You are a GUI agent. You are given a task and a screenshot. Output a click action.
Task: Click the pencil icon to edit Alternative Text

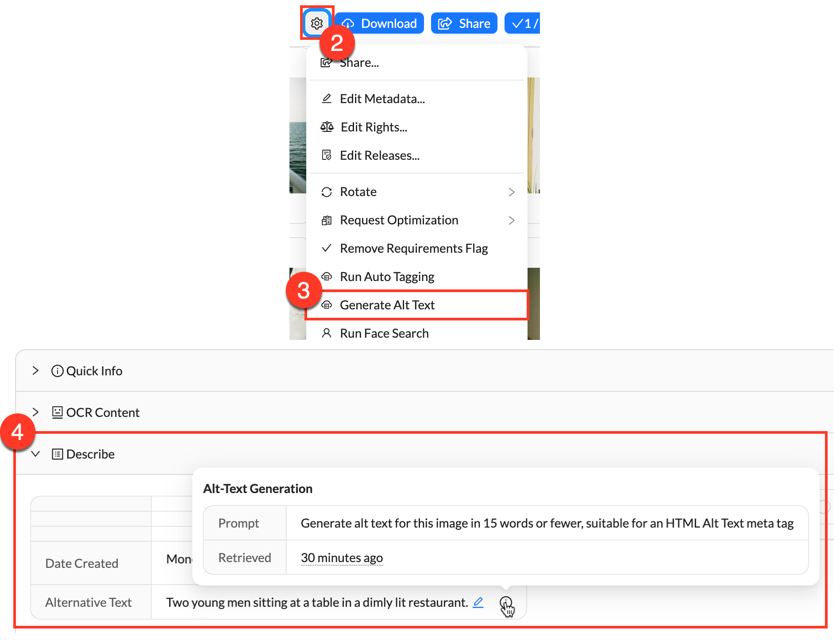[478, 602]
